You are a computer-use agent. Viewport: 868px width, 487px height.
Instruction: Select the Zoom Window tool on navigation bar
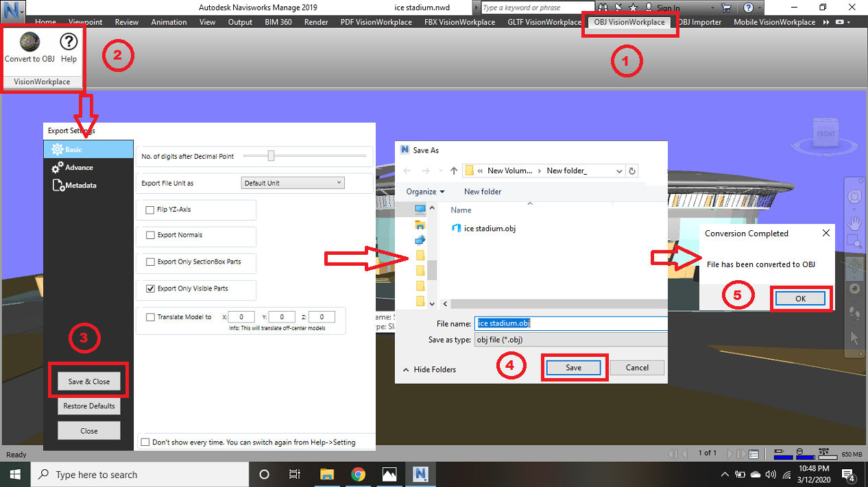coord(854,241)
